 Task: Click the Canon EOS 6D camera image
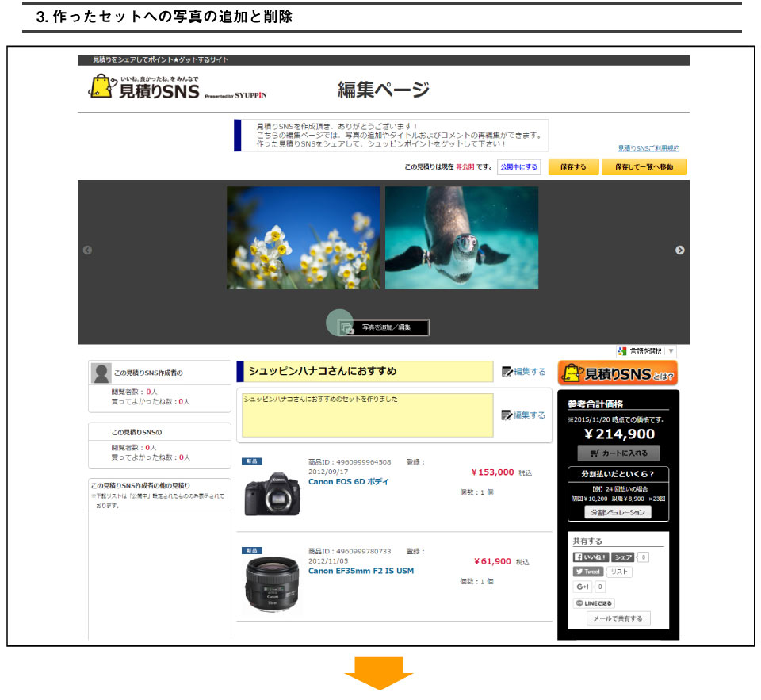coord(272,493)
